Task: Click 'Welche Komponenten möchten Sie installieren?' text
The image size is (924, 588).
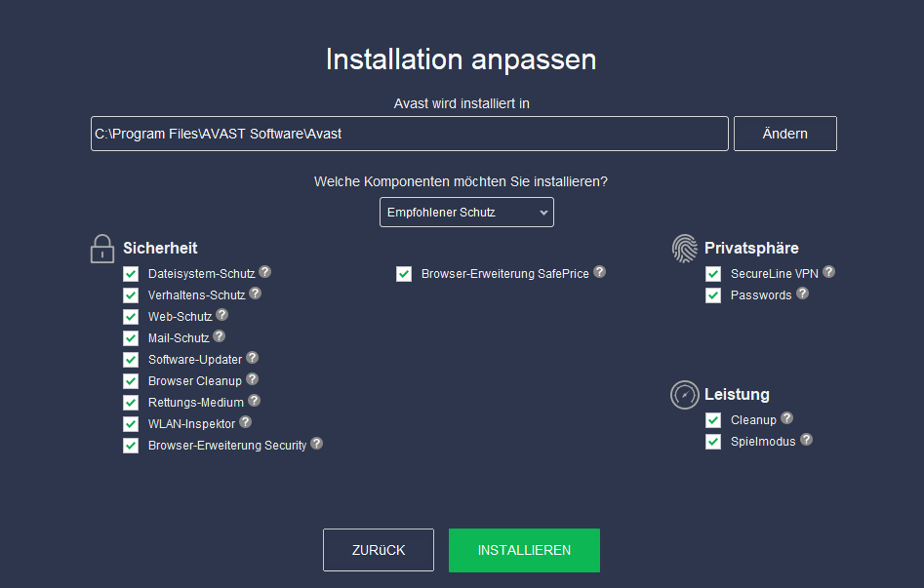Action: click(x=461, y=181)
